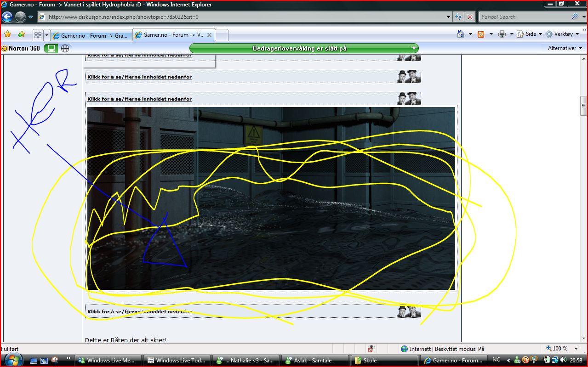Open 'Aslak - Samtale' taskbar button
Screen dimensions: 588x367
click(x=315, y=361)
